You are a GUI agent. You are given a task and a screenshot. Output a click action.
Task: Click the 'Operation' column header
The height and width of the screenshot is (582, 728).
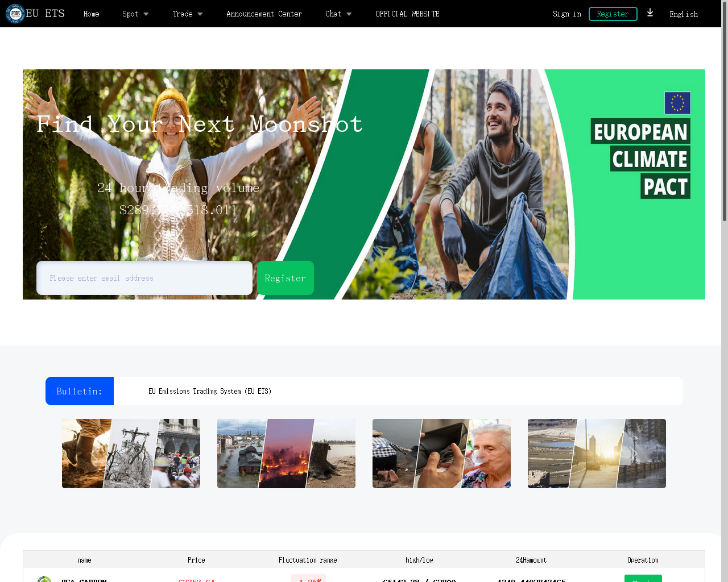coord(643,560)
